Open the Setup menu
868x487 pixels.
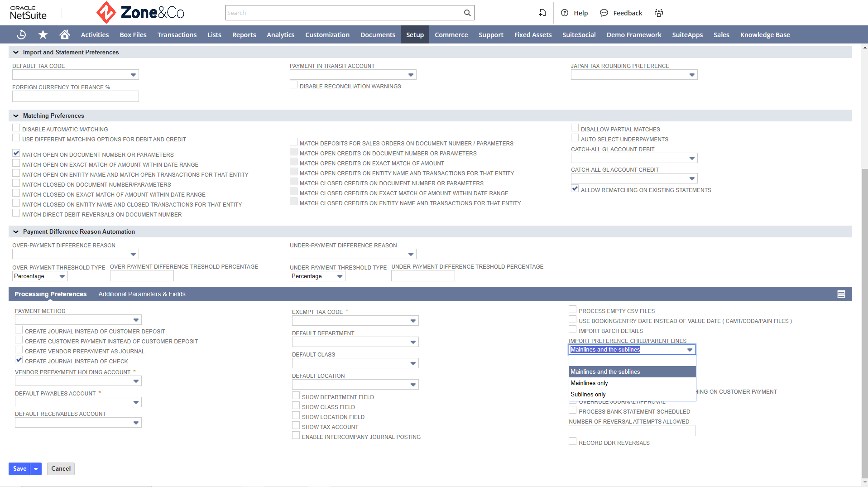pyautogui.click(x=415, y=35)
